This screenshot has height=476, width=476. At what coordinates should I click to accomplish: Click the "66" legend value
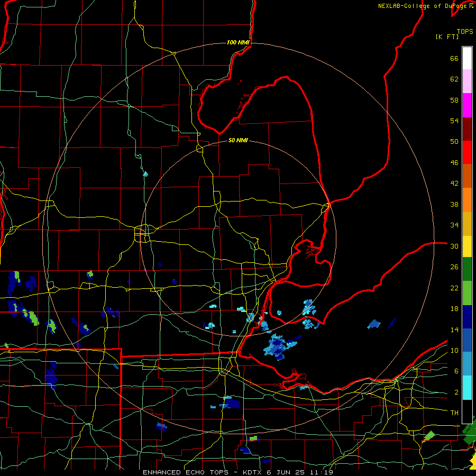[x=454, y=58]
